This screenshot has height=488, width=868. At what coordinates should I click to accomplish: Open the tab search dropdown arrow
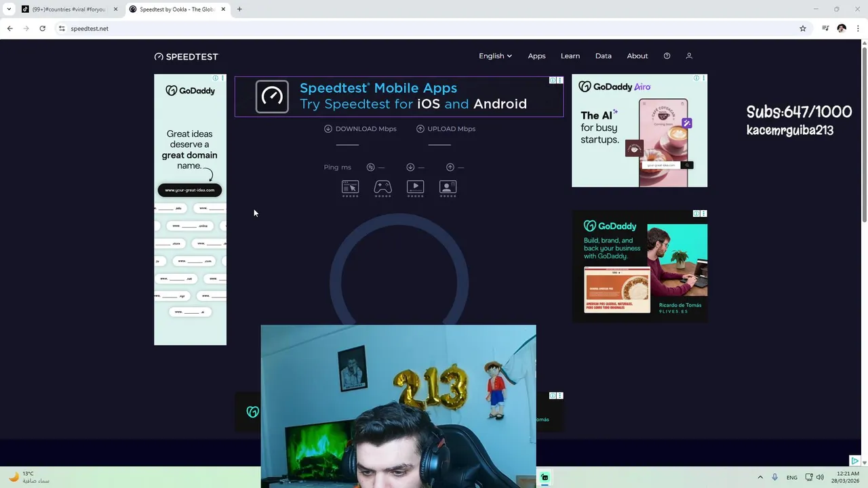pos(9,9)
